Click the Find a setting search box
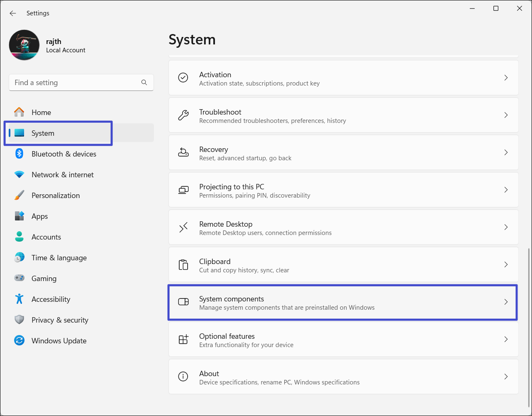Image resolution: width=532 pixels, height=416 pixels. 75,83
